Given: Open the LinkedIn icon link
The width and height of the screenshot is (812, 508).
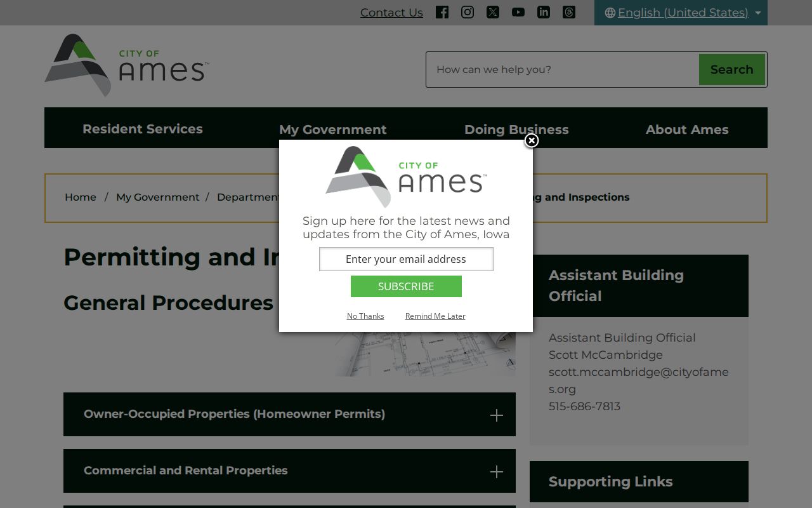Looking at the screenshot, I should click(x=544, y=12).
